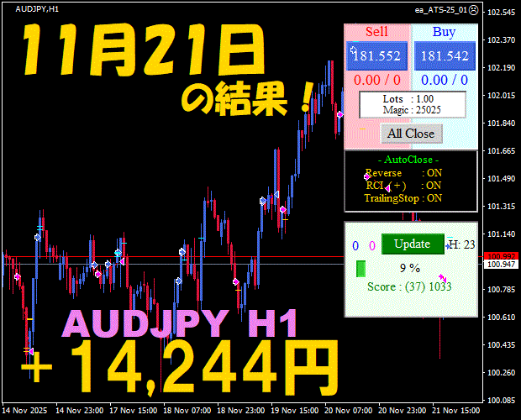This screenshot has width=521, height=420.
Task: Click the Buy header label
Action: pos(444,32)
